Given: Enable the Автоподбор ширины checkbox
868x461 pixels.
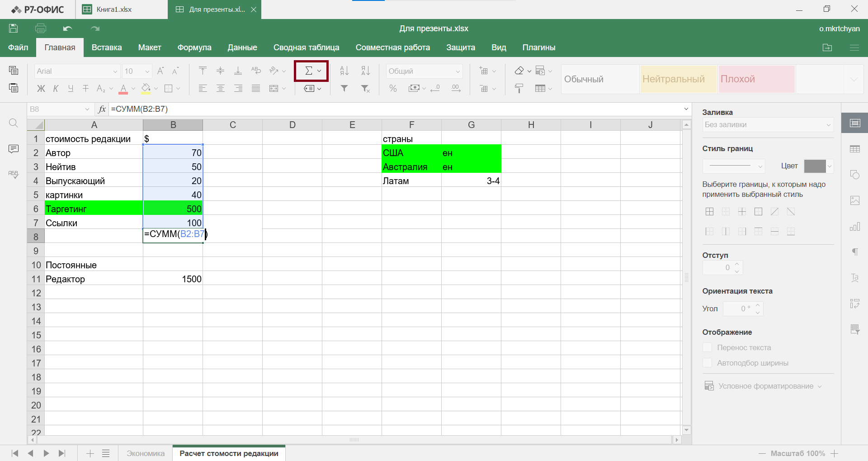Looking at the screenshot, I should coord(708,363).
